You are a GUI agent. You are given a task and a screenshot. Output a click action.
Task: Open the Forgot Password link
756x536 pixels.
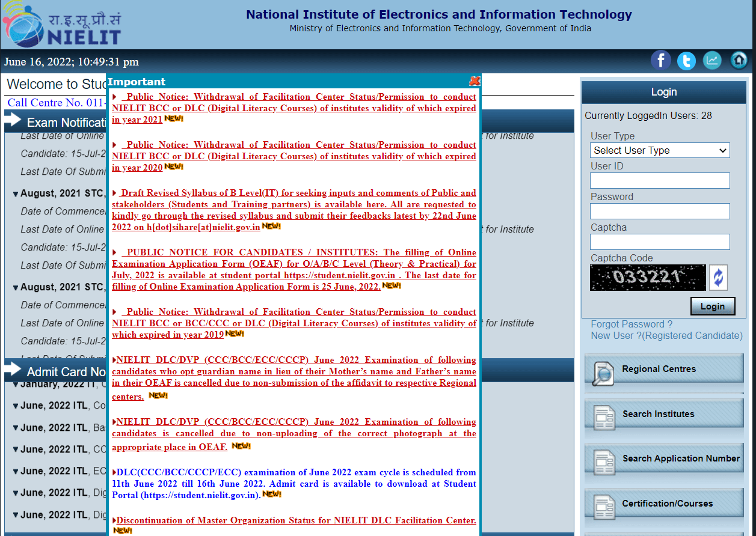click(x=632, y=324)
